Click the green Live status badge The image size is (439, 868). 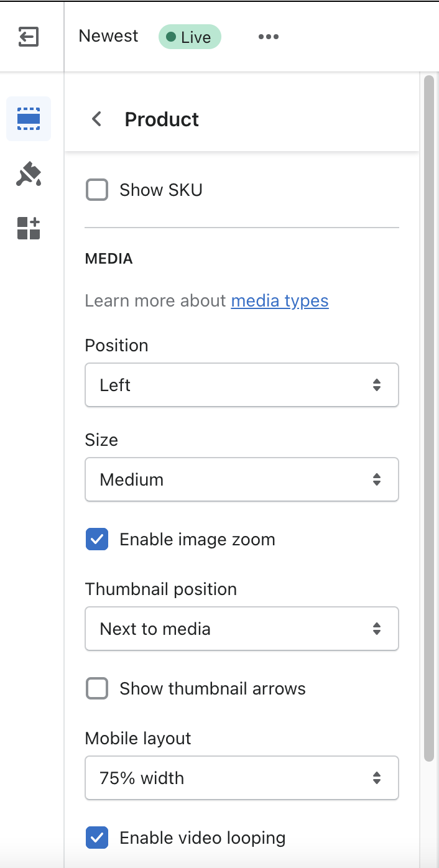click(x=190, y=37)
